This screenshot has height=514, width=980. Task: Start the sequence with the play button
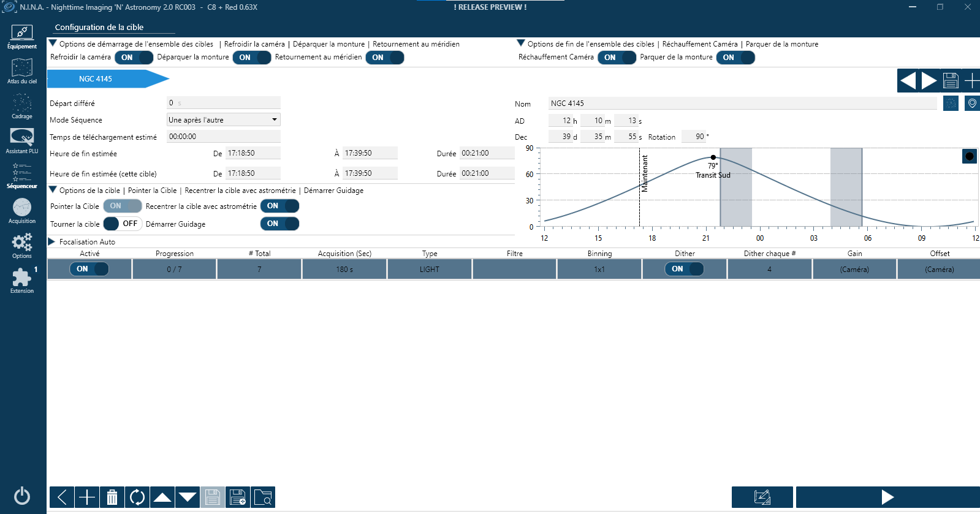pyautogui.click(x=887, y=497)
